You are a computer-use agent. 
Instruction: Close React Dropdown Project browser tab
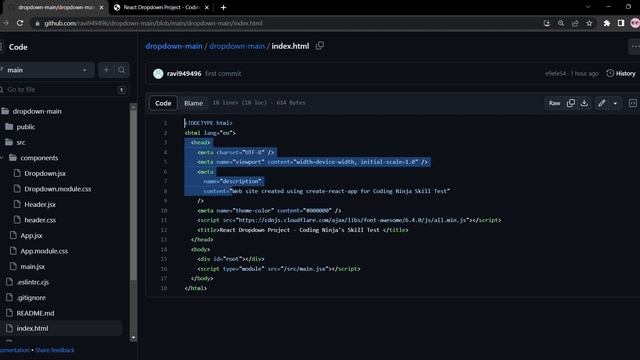[x=207, y=7]
